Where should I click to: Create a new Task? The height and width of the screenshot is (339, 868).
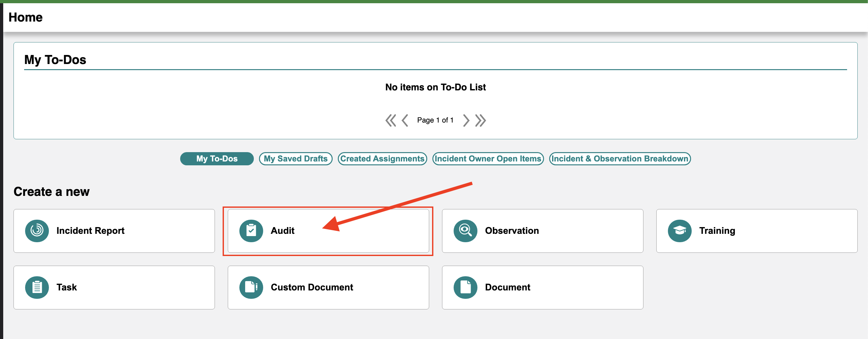(114, 288)
